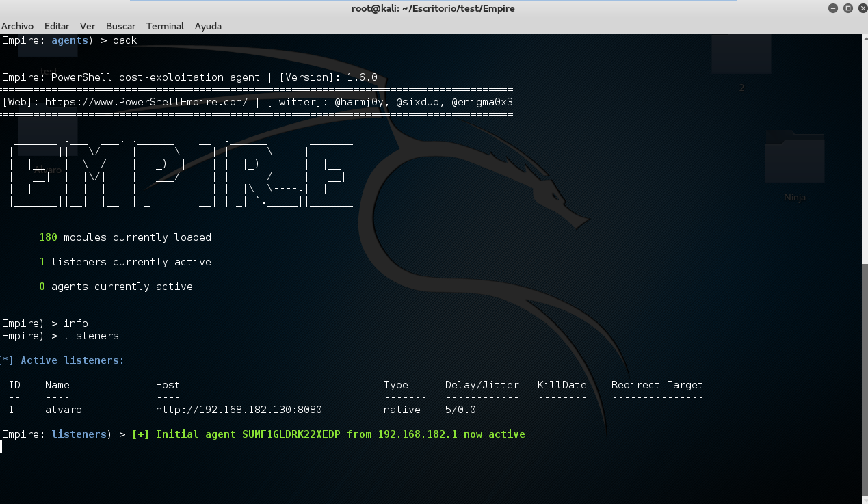
Task: Click the IP 192.168.182.1 in agent message
Action: pyautogui.click(x=418, y=434)
